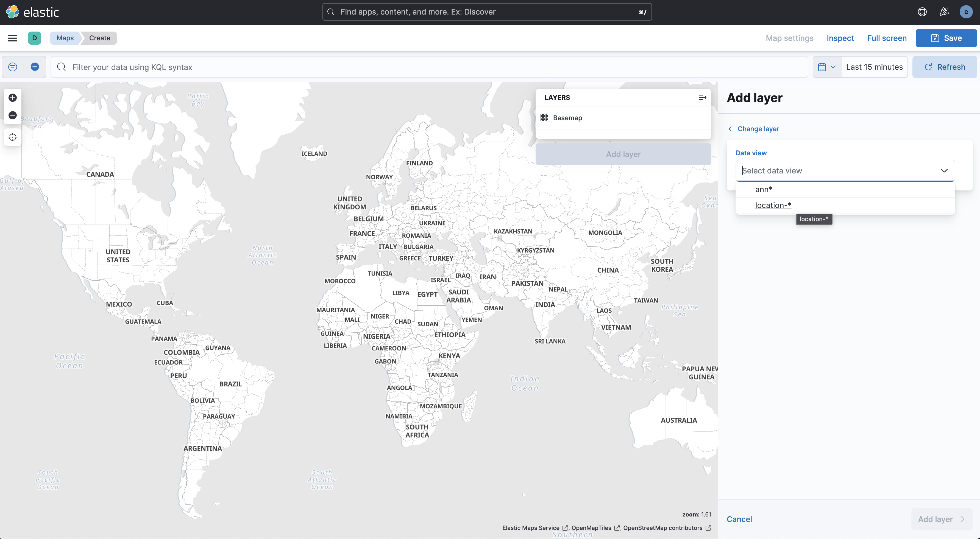The width and height of the screenshot is (980, 539).
Task: Open the Last 15 minutes time picker
Action: [x=874, y=67]
